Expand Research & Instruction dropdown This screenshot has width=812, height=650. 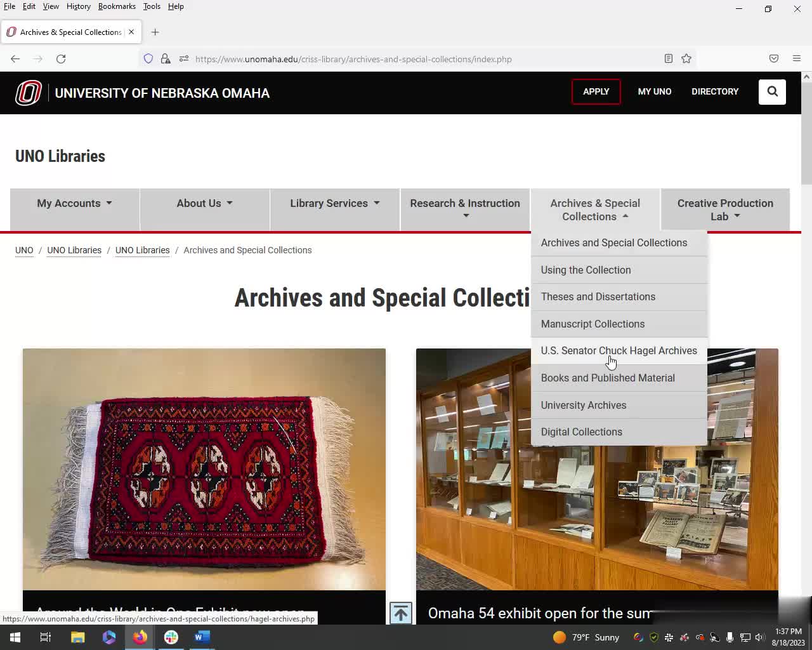coord(465,209)
